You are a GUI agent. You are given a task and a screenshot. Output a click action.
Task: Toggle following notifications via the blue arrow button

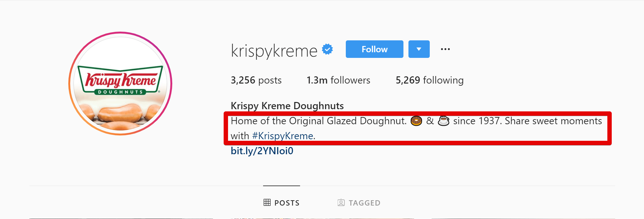(x=419, y=49)
